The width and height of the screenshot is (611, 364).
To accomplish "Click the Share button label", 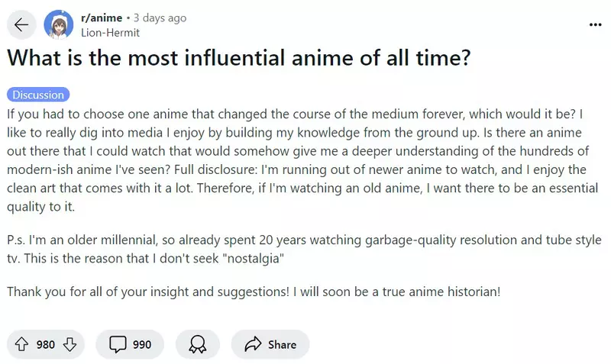I will click(282, 345).
